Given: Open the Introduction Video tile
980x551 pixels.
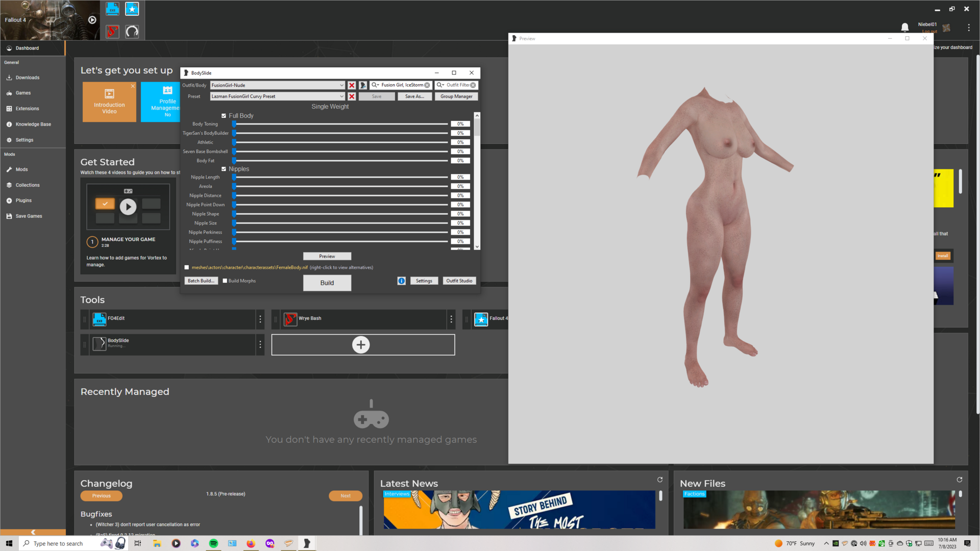Looking at the screenshot, I should coord(109,102).
